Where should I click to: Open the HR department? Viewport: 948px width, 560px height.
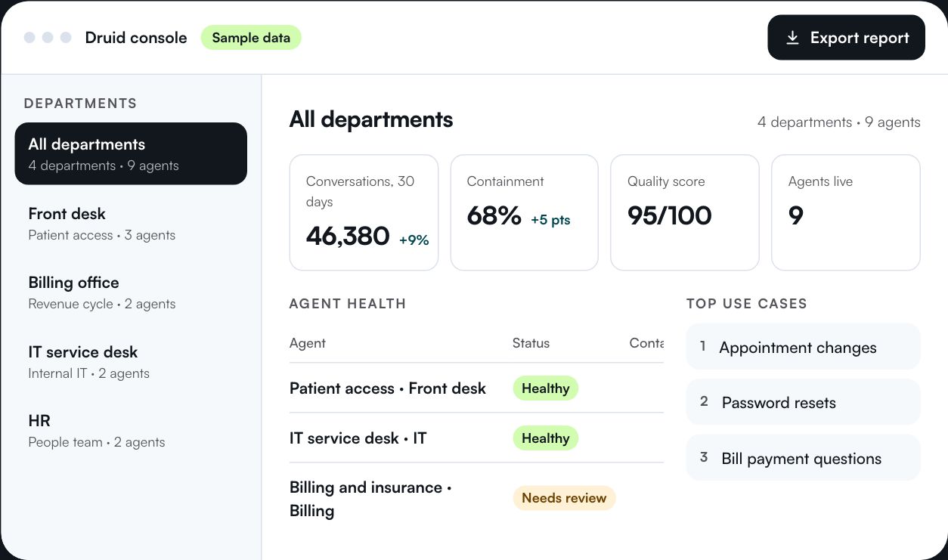click(x=131, y=431)
